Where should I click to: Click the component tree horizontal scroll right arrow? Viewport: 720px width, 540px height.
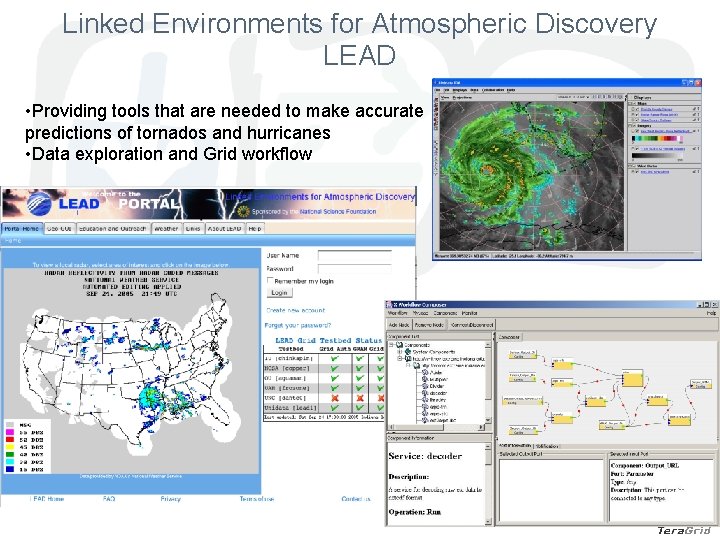coord(481,428)
